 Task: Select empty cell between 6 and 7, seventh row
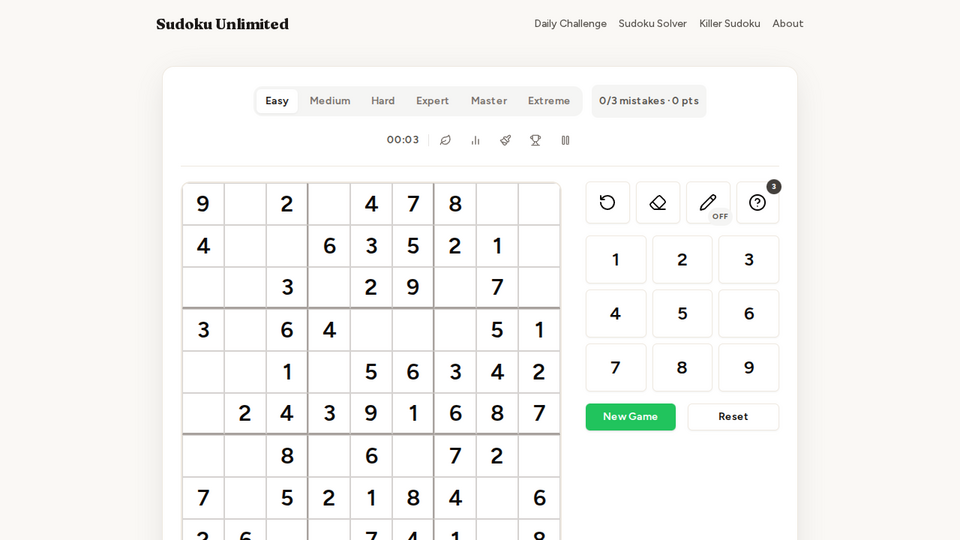(x=413, y=456)
